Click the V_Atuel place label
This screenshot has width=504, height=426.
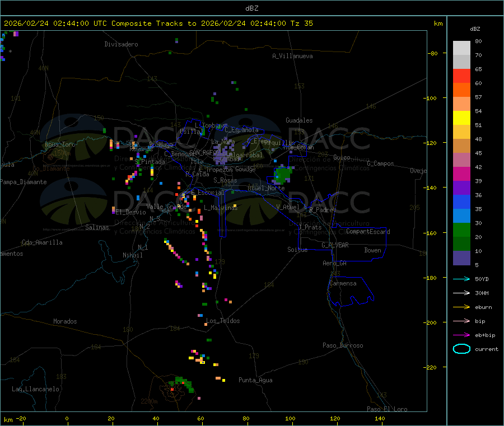(288, 207)
